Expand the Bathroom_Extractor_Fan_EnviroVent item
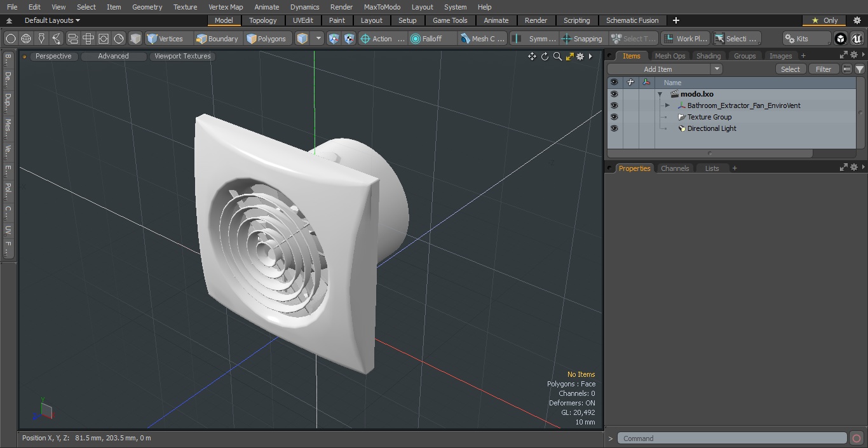This screenshot has width=868, height=448. 667,105
